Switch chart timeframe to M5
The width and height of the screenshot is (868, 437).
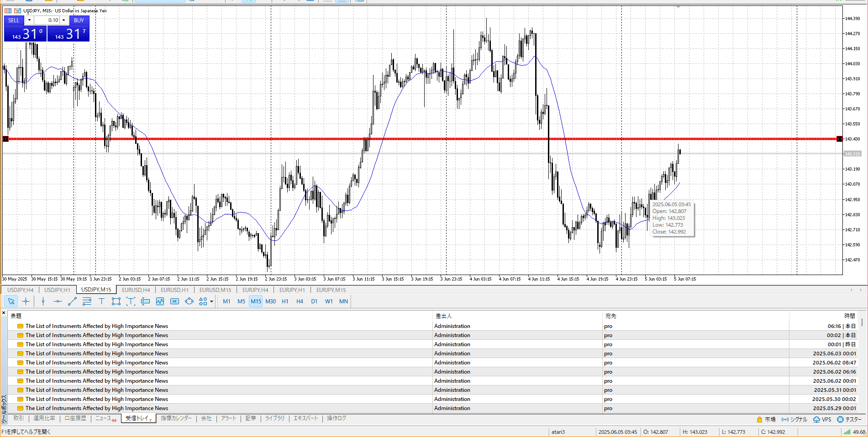241,302
